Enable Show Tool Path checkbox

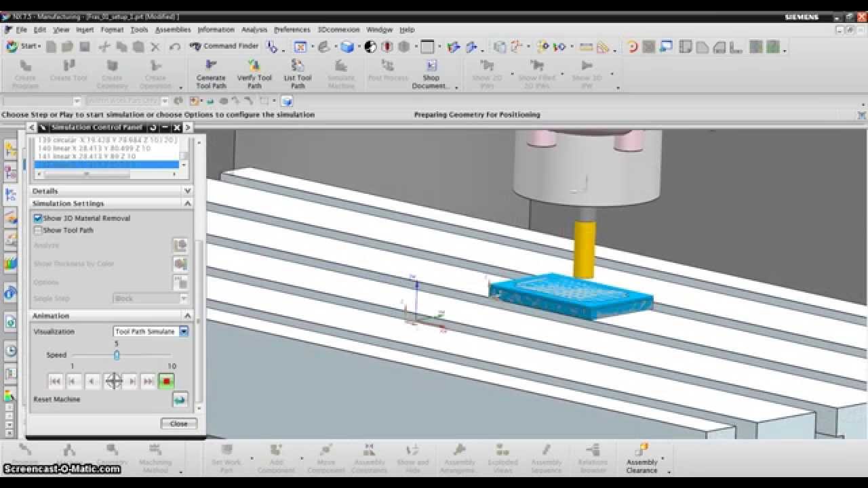click(x=38, y=230)
